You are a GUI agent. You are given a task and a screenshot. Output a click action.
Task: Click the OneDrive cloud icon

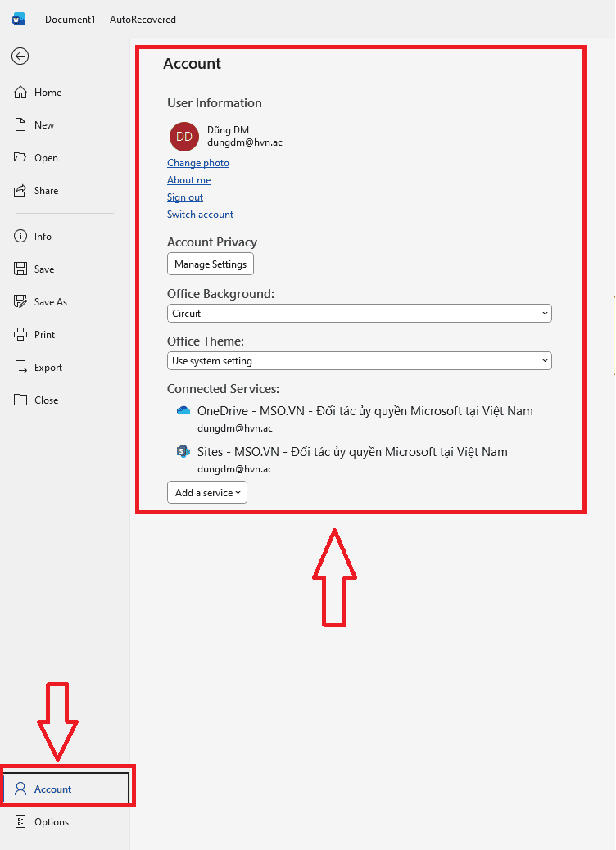183,411
